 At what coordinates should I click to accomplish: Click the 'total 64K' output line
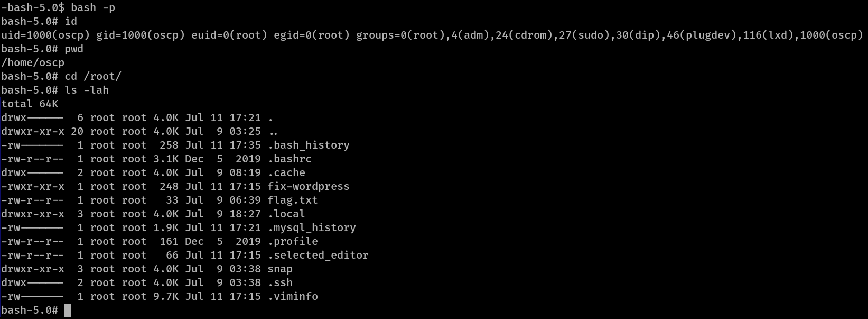(x=30, y=104)
